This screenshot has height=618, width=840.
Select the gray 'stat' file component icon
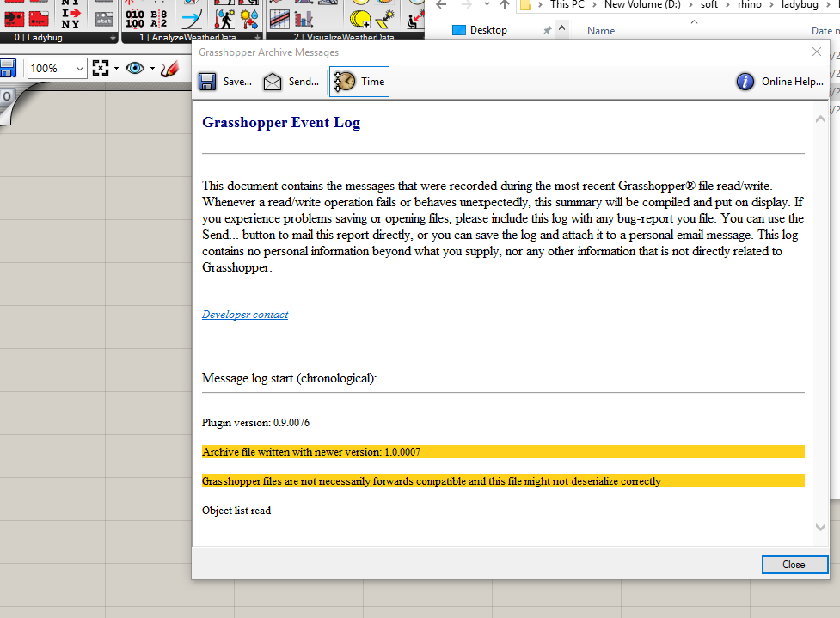pos(104,20)
